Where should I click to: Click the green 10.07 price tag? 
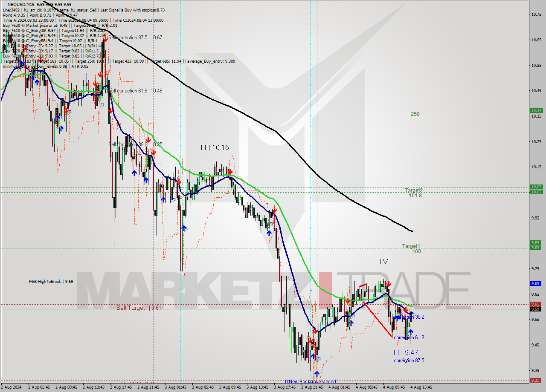point(536,187)
